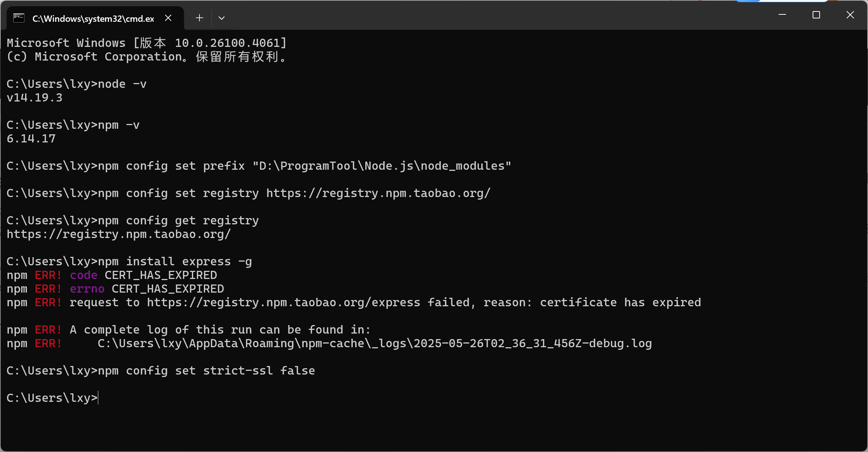Click the registry URL output below get registry
868x452 pixels.
[x=119, y=234]
